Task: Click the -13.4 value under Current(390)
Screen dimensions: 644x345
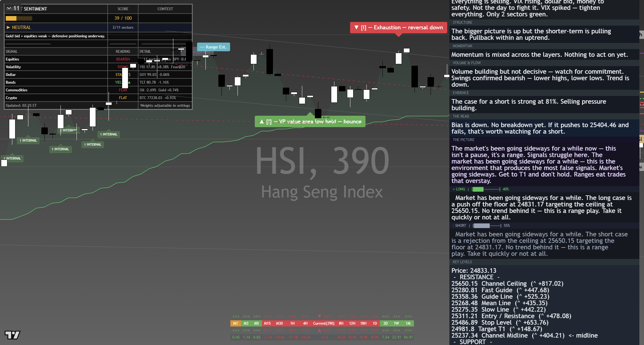Action: click(324, 337)
